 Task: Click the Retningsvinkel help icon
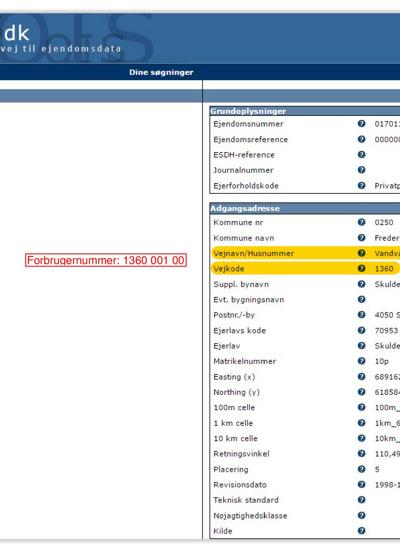361,454
